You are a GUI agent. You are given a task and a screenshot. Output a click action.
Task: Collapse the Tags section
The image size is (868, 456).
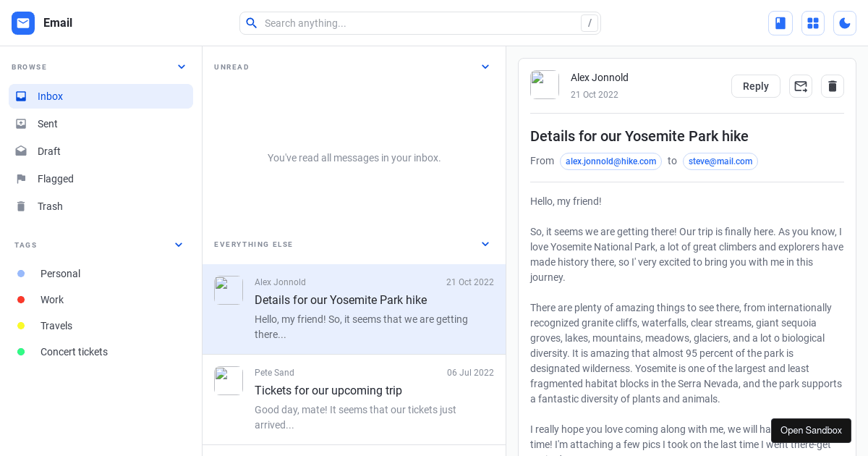point(179,245)
